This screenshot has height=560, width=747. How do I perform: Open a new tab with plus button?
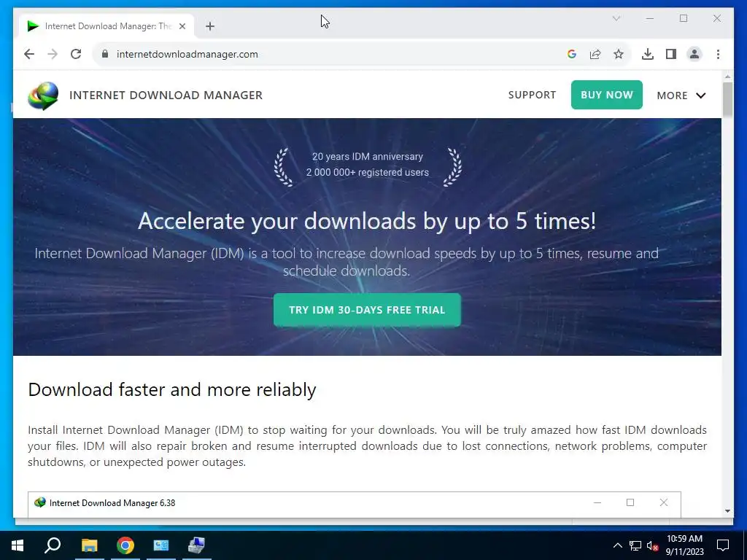209,27
